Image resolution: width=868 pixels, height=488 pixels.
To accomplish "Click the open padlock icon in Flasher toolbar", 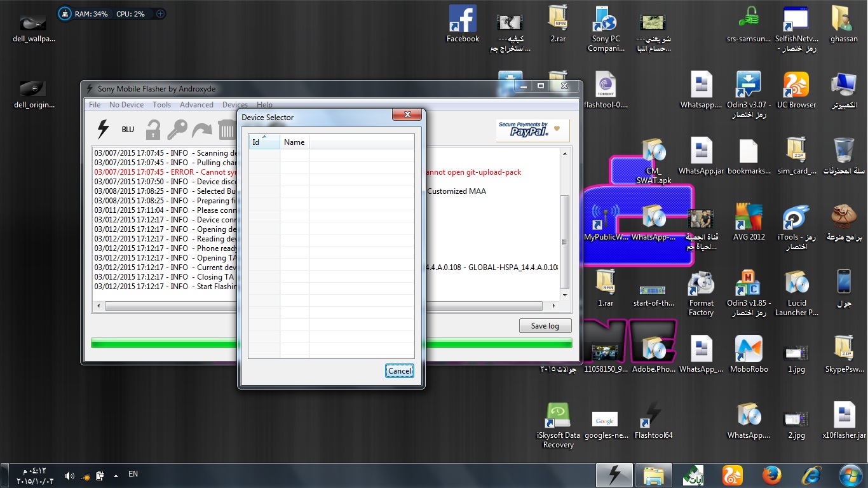I will tap(153, 130).
